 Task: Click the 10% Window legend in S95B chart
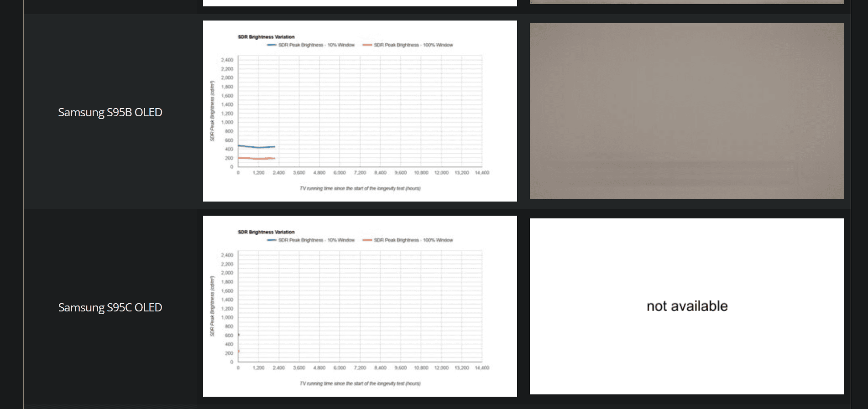tap(311, 45)
